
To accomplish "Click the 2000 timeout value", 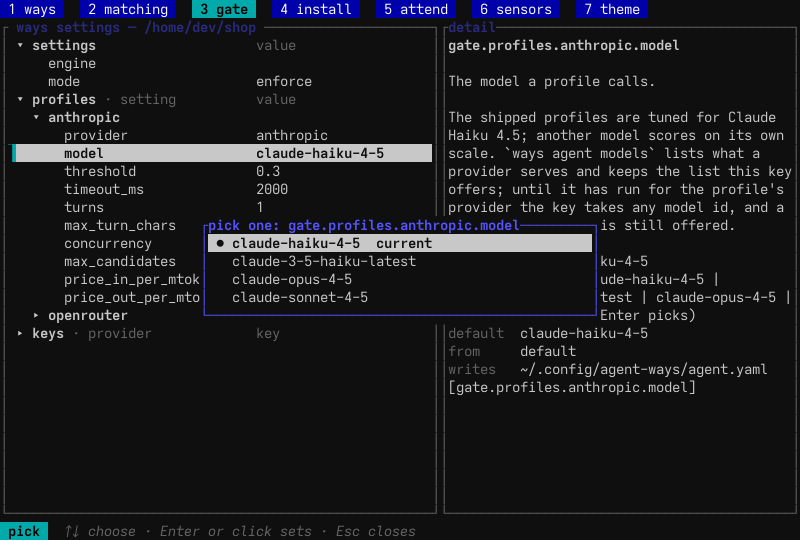I will [x=272, y=189].
